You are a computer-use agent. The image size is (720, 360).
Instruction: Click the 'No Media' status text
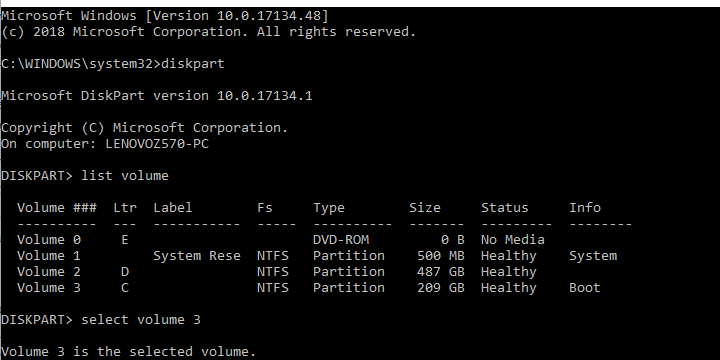pos(513,240)
